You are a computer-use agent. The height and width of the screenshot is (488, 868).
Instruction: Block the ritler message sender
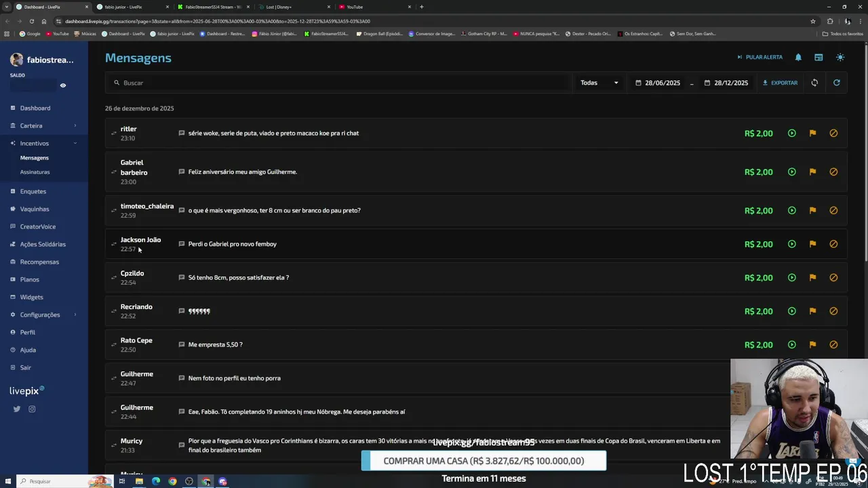pyautogui.click(x=833, y=134)
